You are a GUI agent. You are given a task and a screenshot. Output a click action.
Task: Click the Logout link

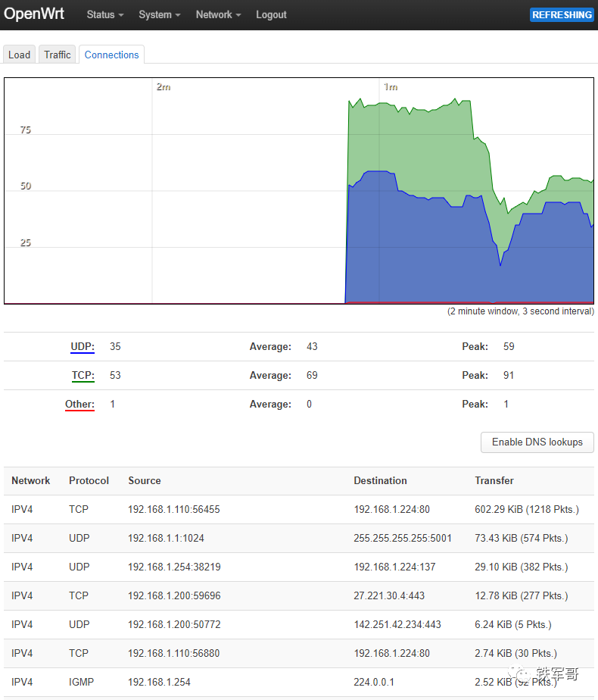(x=271, y=14)
